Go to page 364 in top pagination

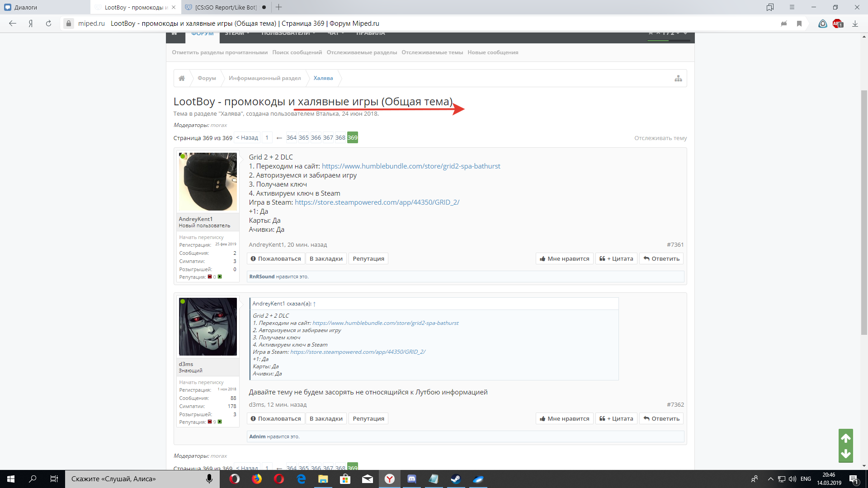tap(292, 138)
